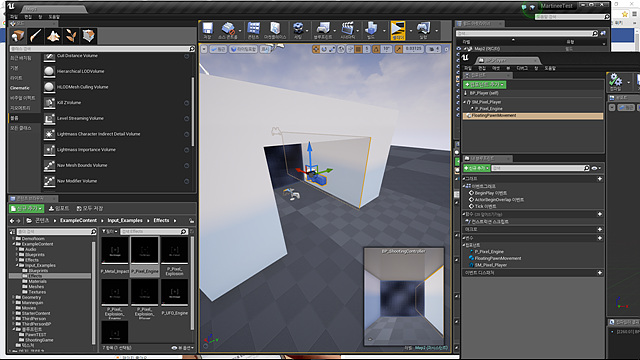
Task: Click Add New button in My Blueprint
Action: (476, 168)
